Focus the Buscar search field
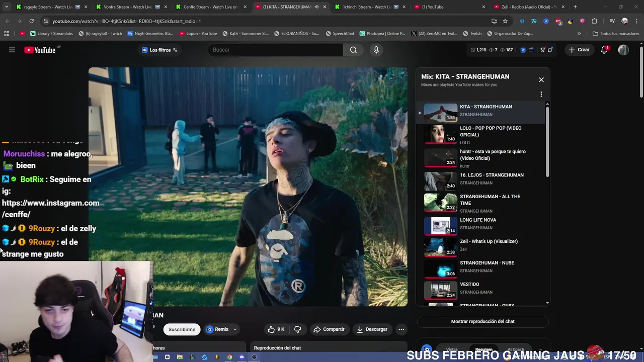The height and width of the screenshot is (362, 644). click(x=275, y=50)
